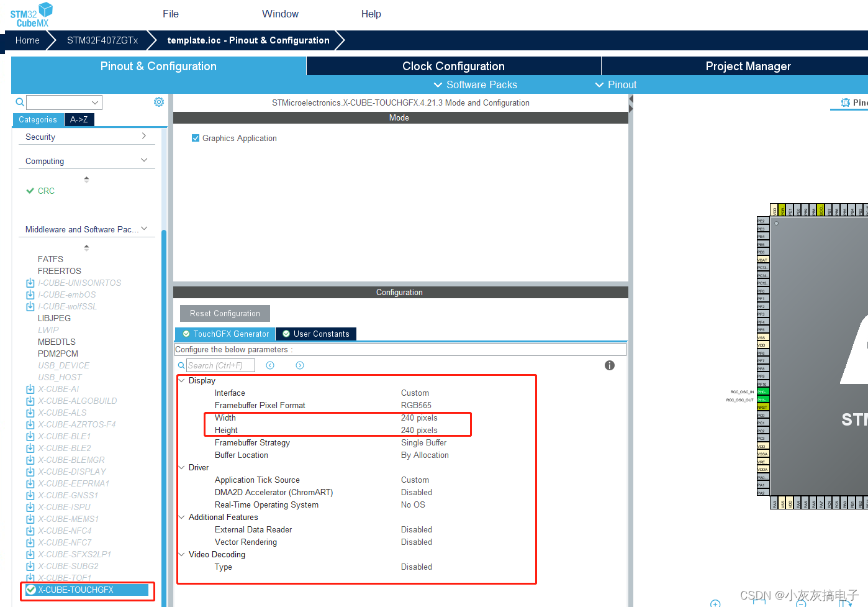Collapse the Video Decoding parameter group
Screen dimensions: 868x607
182,554
